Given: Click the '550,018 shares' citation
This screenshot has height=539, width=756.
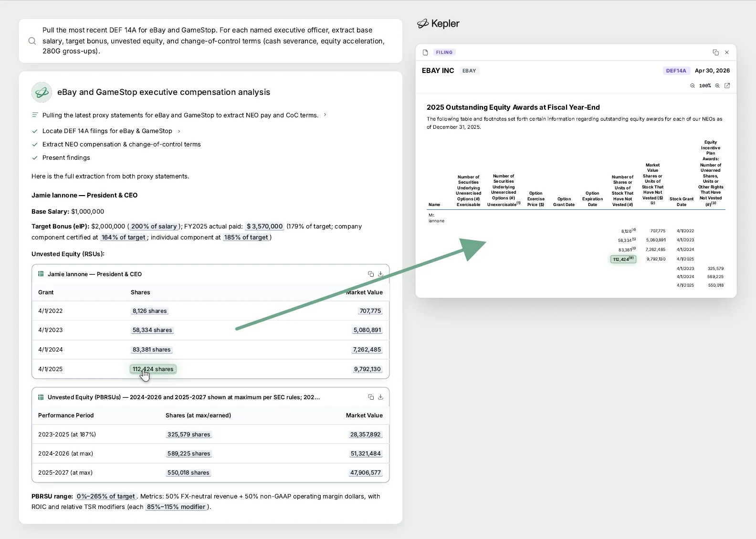Looking at the screenshot, I should pyautogui.click(x=188, y=473).
